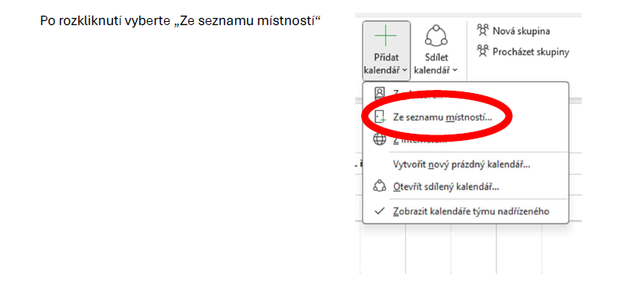Image resolution: width=644 pixels, height=295 pixels.
Task: Select Zobrazit kalendáře týmu nadřízeného text
Action: click(471, 211)
